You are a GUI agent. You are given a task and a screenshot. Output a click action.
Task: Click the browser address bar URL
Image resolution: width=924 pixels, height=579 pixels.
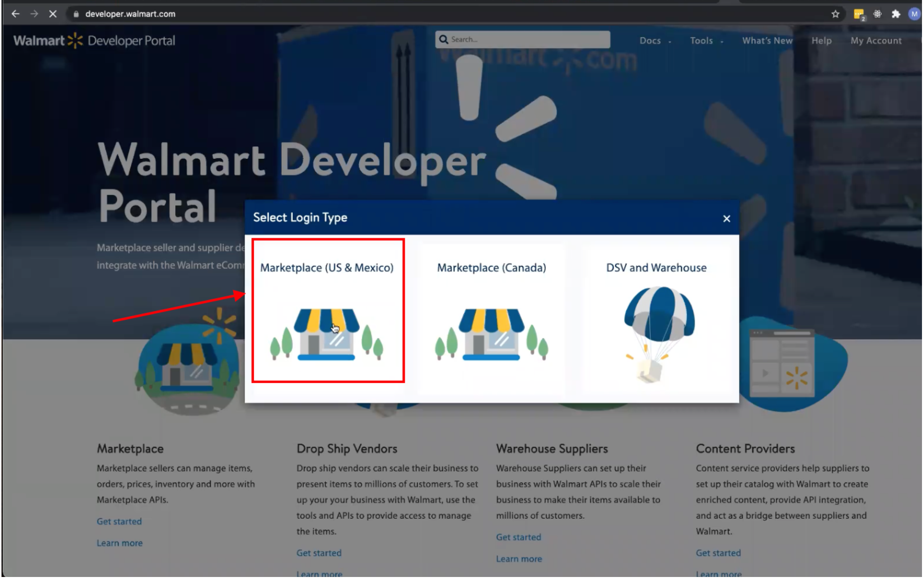click(131, 14)
